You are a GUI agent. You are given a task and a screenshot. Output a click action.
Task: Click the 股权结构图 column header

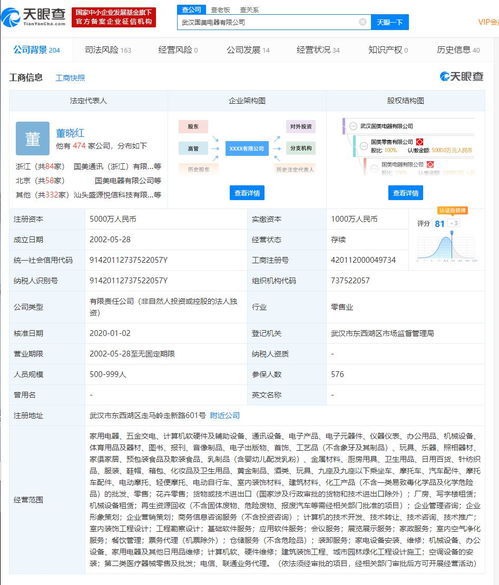pos(406,100)
